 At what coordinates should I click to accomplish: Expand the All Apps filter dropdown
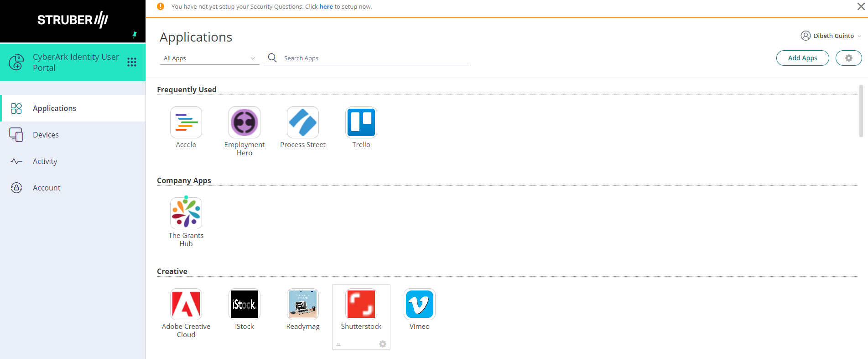coord(209,58)
